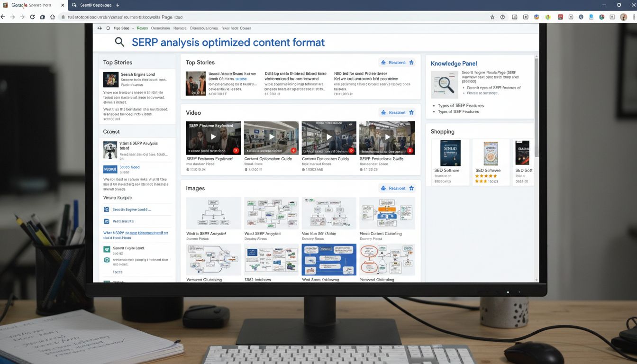Viewport: 637px width, 364px height.
Task: Expand the Top Slide dropdown in the page toolbar
Action: click(133, 28)
